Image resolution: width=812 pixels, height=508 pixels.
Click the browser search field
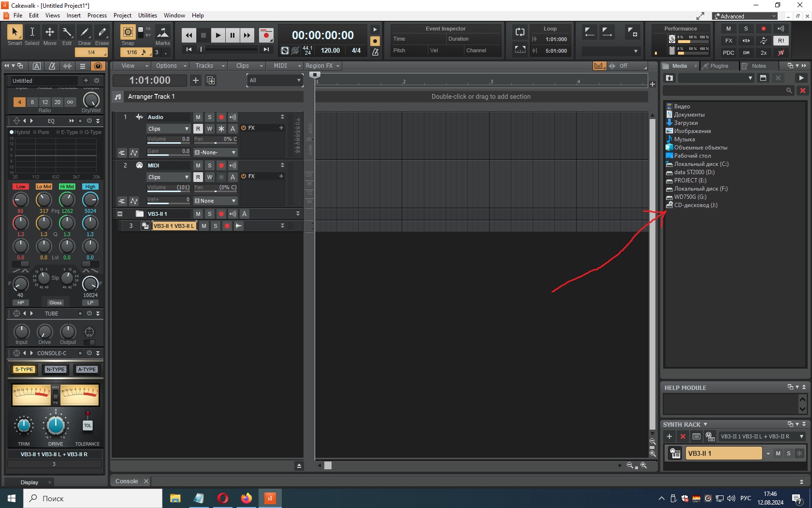point(728,90)
